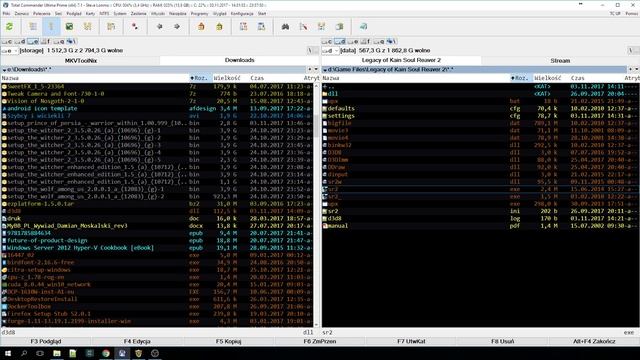Open Polecenia menu

[x=42, y=13]
